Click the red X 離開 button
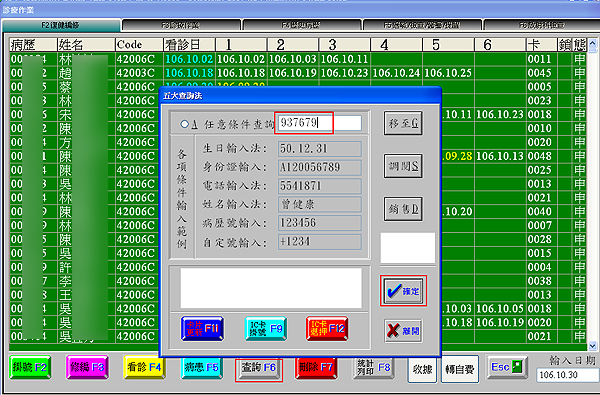The image size is (600, 395). point(403,330)
